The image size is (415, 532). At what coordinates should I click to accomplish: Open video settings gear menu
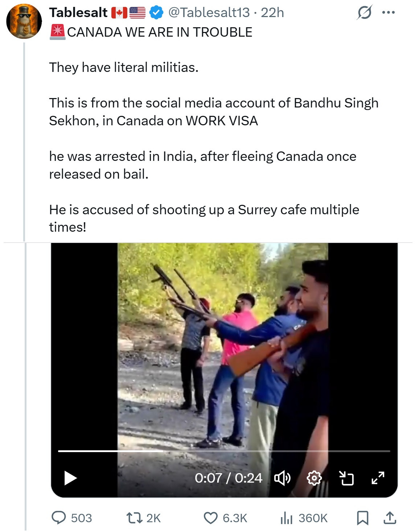pyautogui.click(x=314, y=478)
